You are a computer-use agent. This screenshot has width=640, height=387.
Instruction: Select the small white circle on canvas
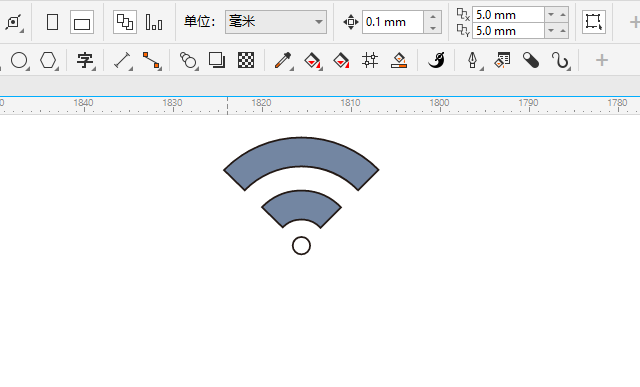[x=301, y=246]
